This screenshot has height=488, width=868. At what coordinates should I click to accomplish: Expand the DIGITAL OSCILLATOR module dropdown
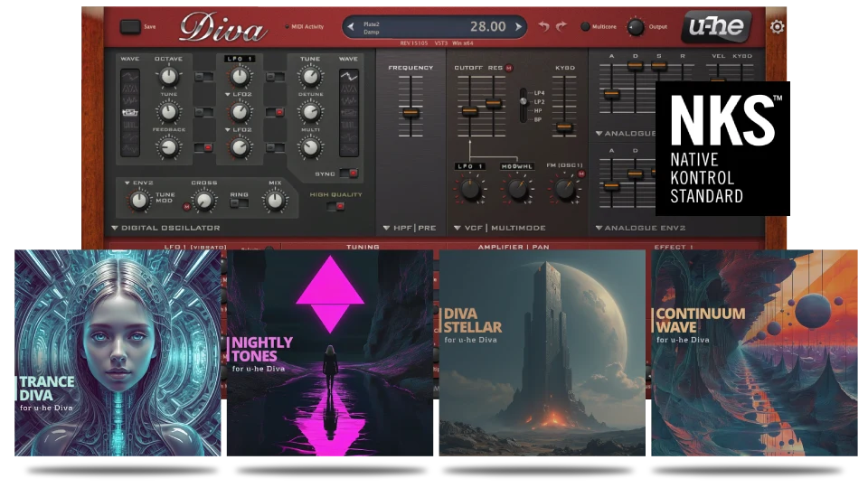[x=115, y=229]
